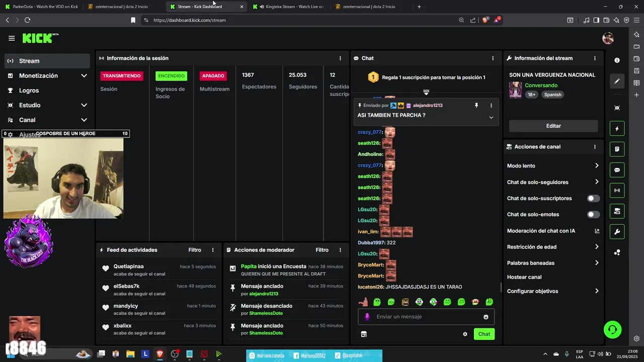
Task: Open Restricción de edad options arrow
Action: point(597,247)
